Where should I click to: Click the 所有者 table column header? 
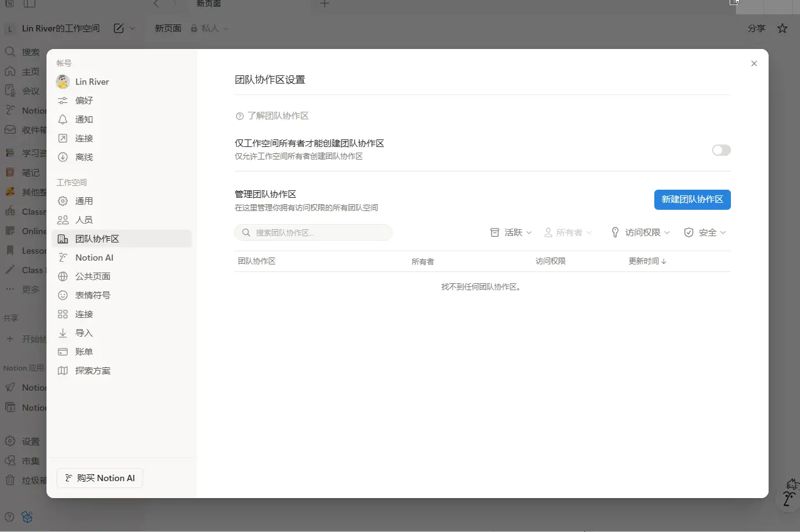[423, 261]
